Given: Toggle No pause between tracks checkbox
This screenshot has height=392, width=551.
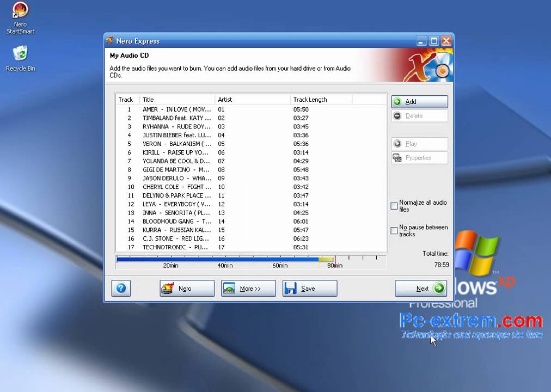Looking at the screenshot, I should [394, 231].
